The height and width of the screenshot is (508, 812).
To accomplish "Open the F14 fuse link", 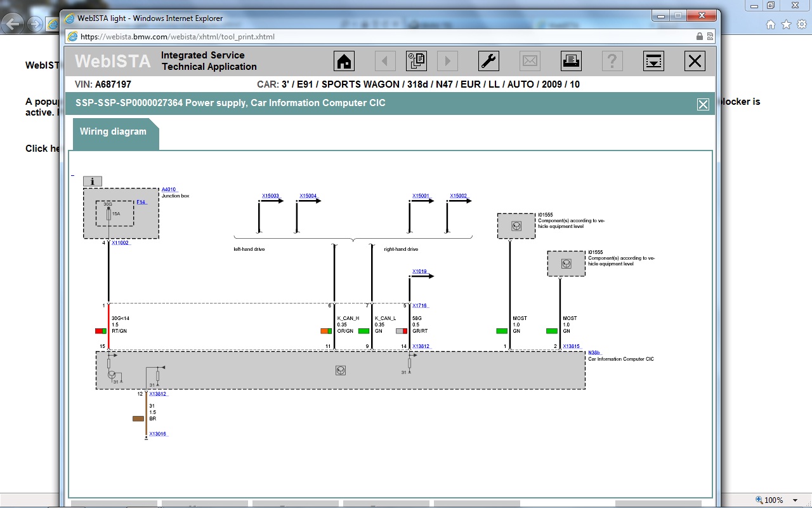I will point(141,202).
